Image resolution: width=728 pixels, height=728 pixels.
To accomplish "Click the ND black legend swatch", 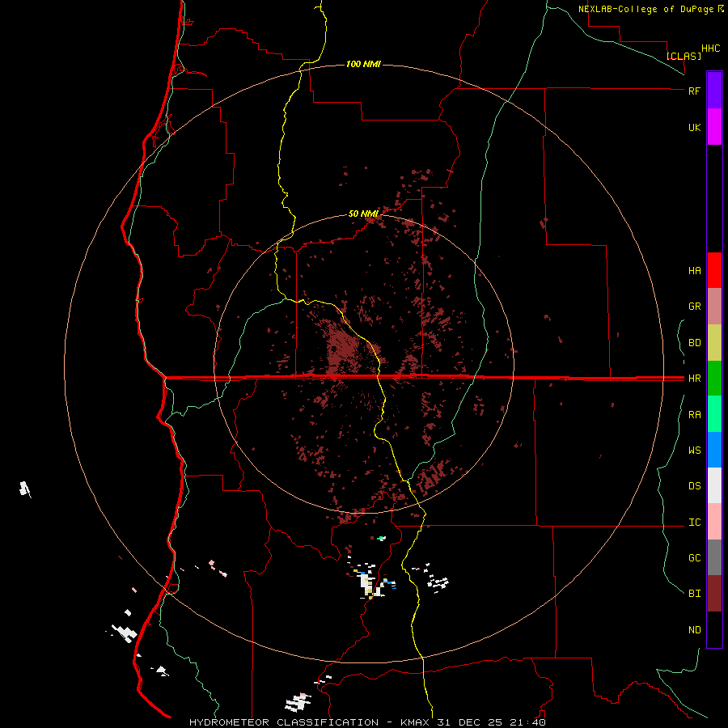I will (714, 629).
